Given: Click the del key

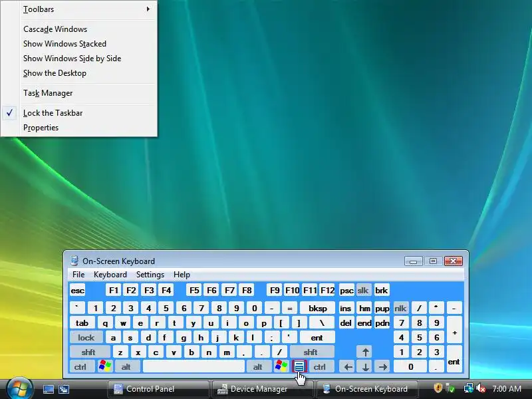Looking at the screenshot, I should coord(345,323).
